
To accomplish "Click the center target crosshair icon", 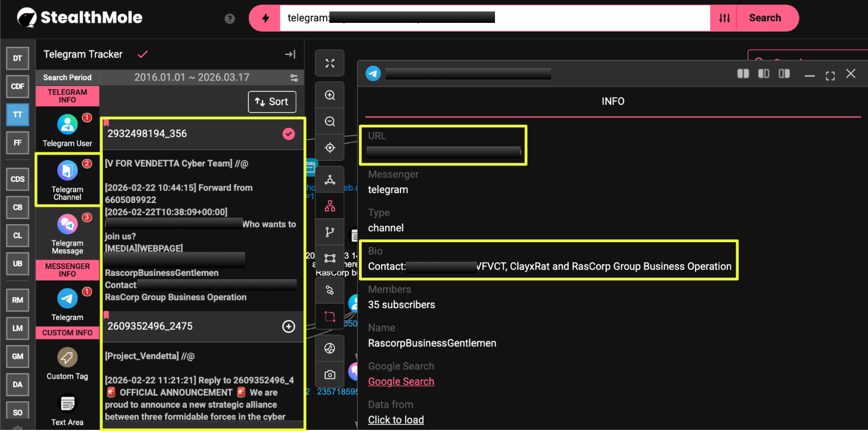I will pos(329,147).
